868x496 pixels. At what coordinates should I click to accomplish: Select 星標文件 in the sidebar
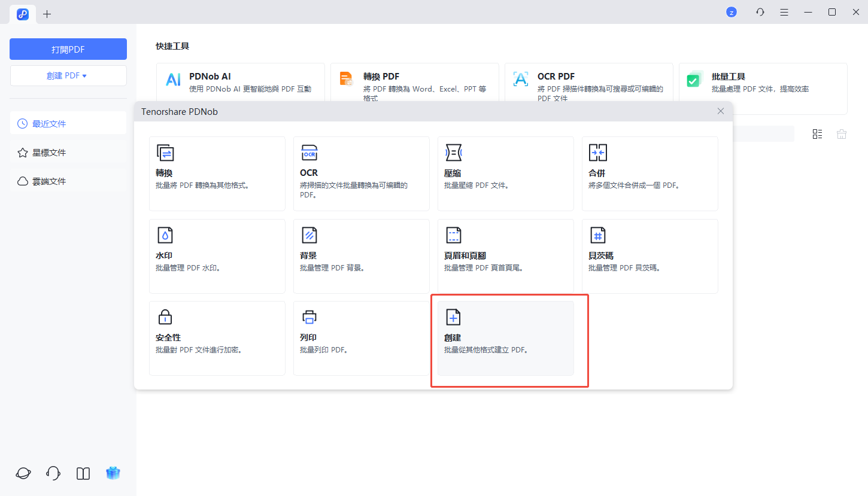[49, 153]
